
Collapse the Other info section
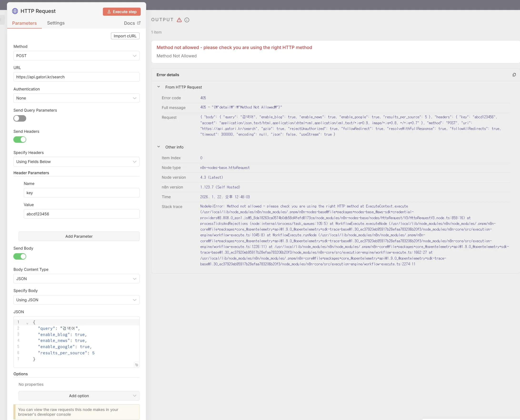[159, 147]
